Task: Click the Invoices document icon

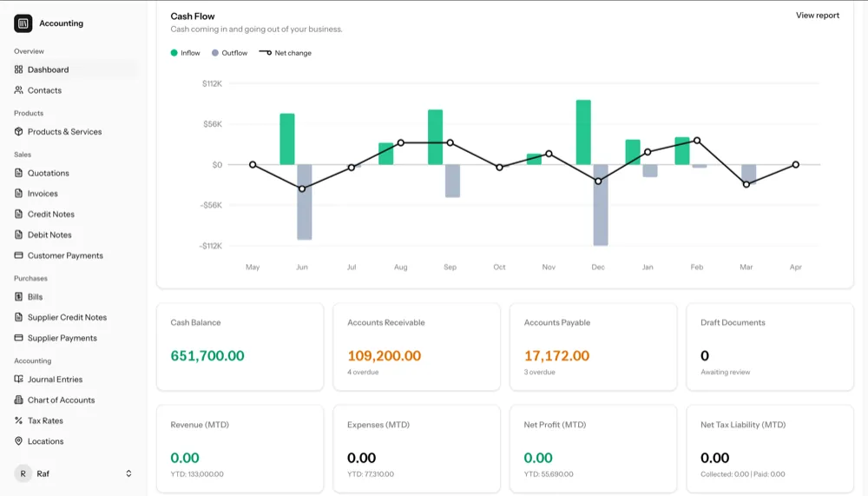Action: (x=19, y=194)
